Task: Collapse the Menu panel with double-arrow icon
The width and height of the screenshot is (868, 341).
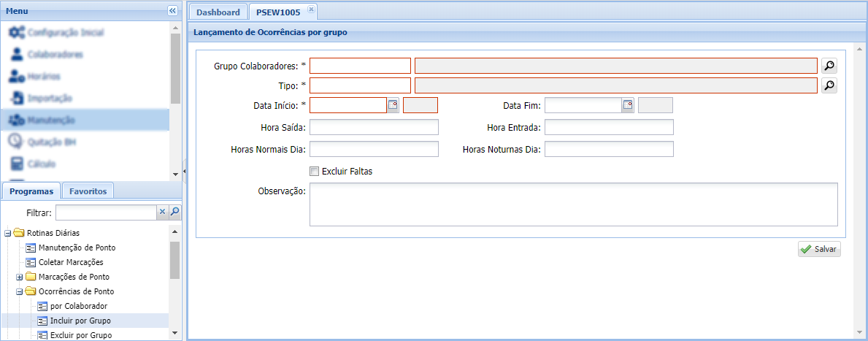Action: coord(172,11)
